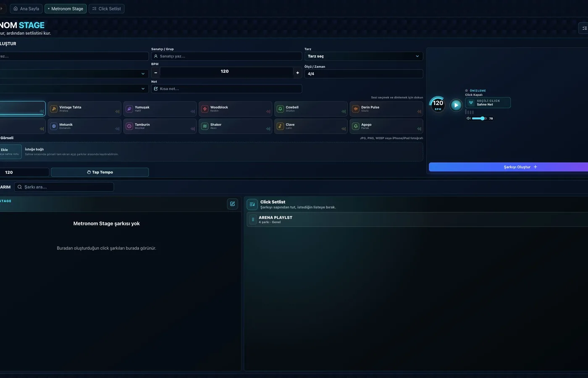Open the ARENA PLAYLST setlist row
588x378 pixels.
click(x=417, y=219)
